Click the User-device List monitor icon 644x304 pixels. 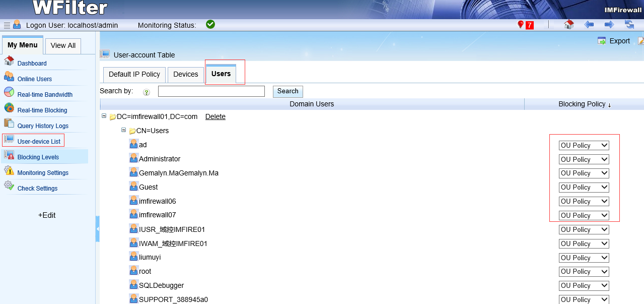coord(9,140)
